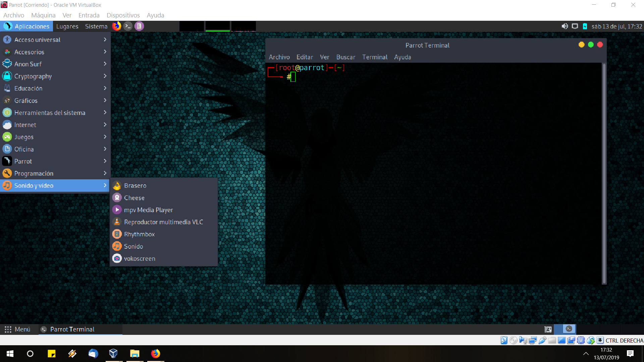Launch Firefox from the Parrot top panel
This screenshot has height=362, width=644.
[116, 26]
